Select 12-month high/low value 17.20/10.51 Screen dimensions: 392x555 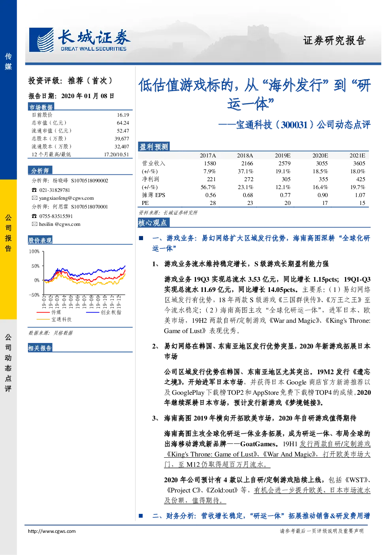[x=117, y=155]
